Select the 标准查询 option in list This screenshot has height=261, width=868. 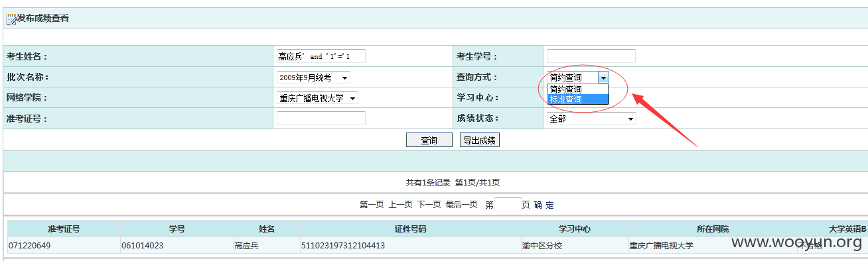click(x=577, y=99)
